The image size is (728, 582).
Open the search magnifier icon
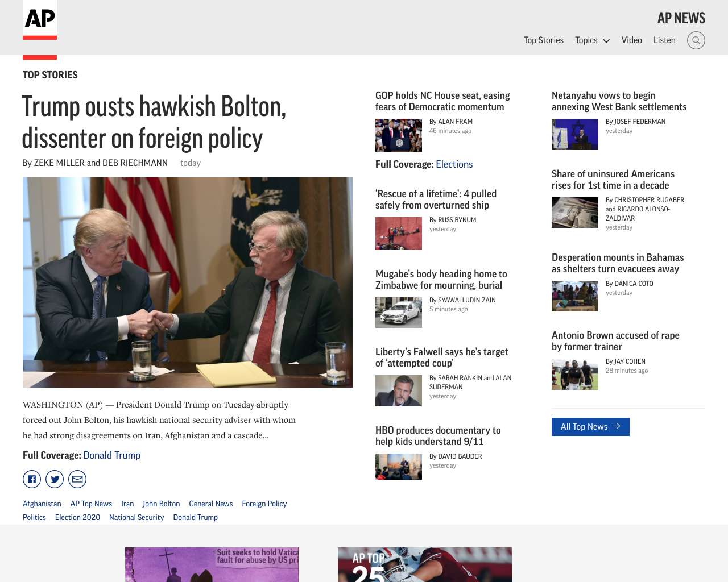tap(696, 40)
